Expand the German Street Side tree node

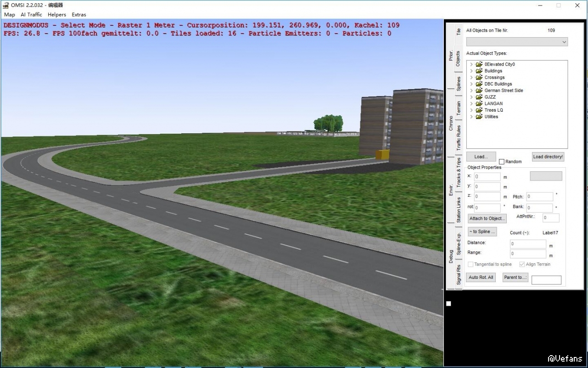pos(471,91)
